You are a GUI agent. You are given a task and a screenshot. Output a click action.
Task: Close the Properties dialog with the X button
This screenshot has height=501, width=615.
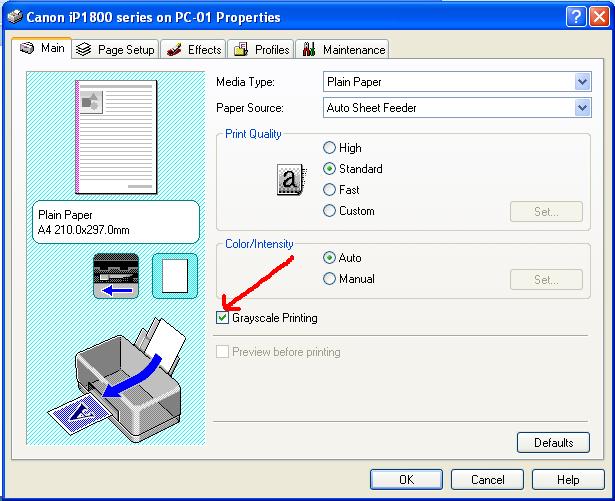tap(599, 17)
